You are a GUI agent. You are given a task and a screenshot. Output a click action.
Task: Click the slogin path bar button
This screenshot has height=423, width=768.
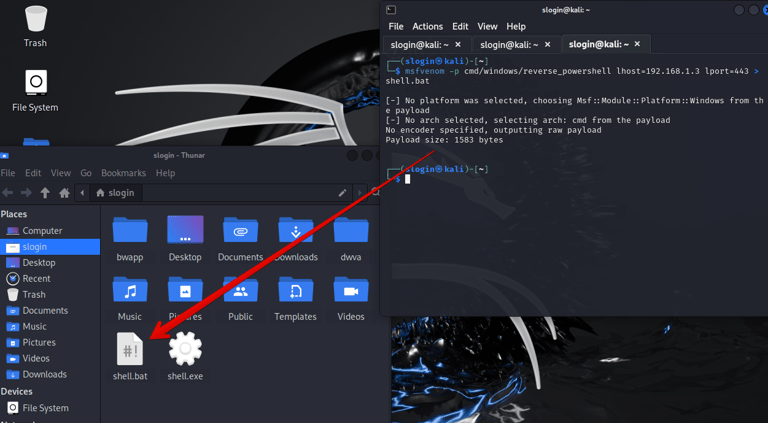pyautogui.click(x=115, y=193)
